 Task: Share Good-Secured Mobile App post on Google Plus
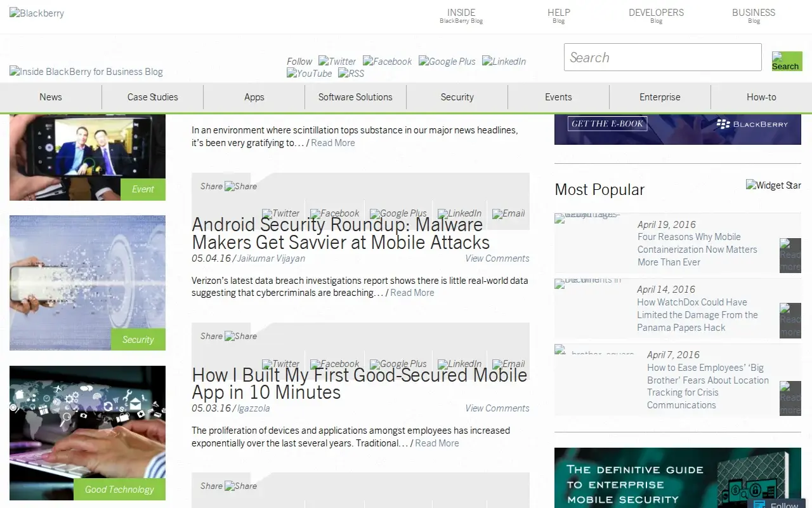pos(398,364)
